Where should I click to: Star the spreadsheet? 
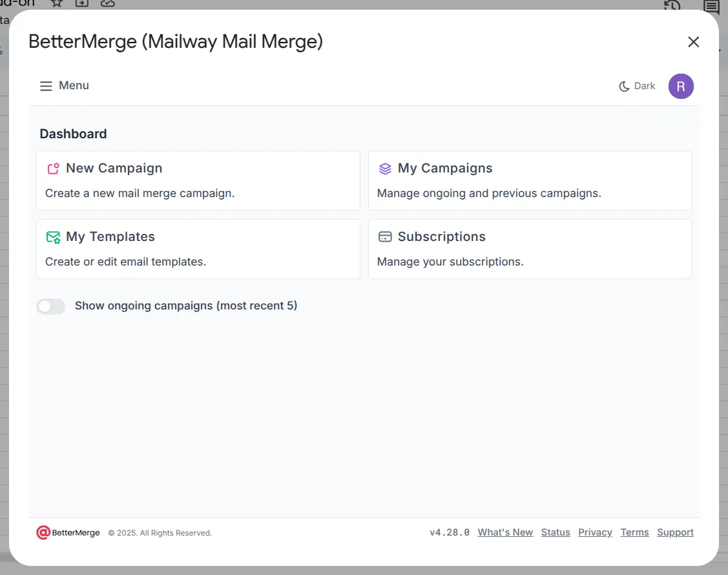pyautogui.click(x=57, y=4)
